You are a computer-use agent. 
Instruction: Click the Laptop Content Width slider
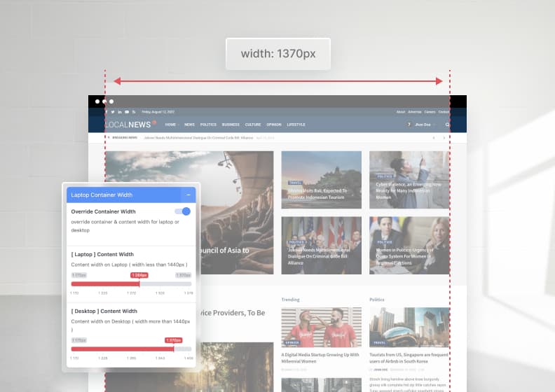tap(131, 283)
